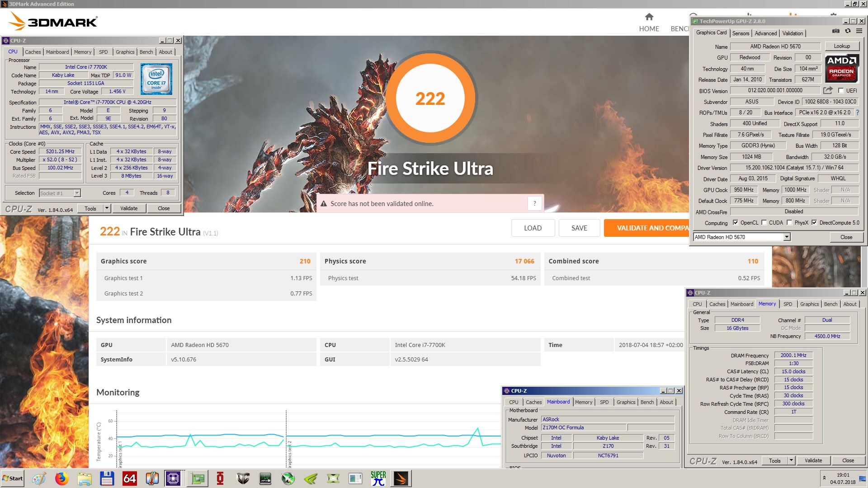This screenshot has width=868, height=488.
Task: Open the Validation tab in GPU-Z
Action: pos(793,33)
